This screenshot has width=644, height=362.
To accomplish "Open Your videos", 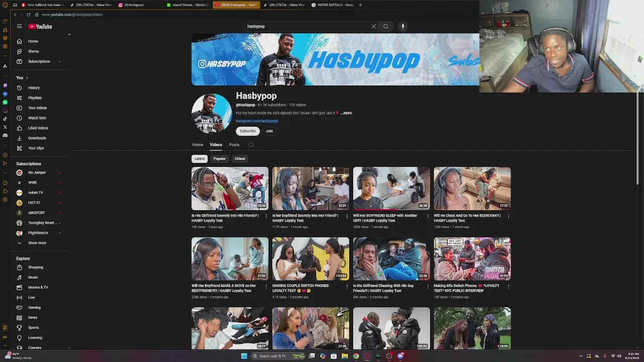I will [38, 108].
